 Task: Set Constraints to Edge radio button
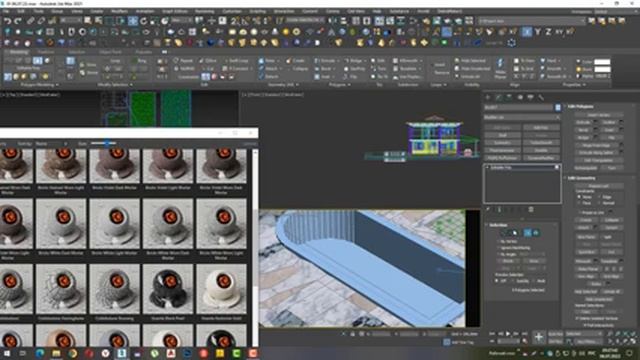[x=600, y=197]
